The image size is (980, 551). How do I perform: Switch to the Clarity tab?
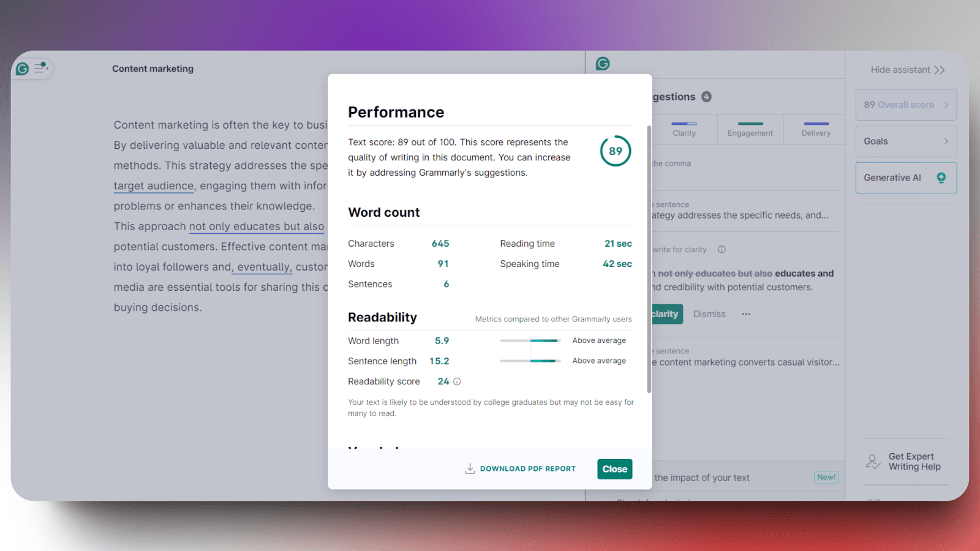684,130
